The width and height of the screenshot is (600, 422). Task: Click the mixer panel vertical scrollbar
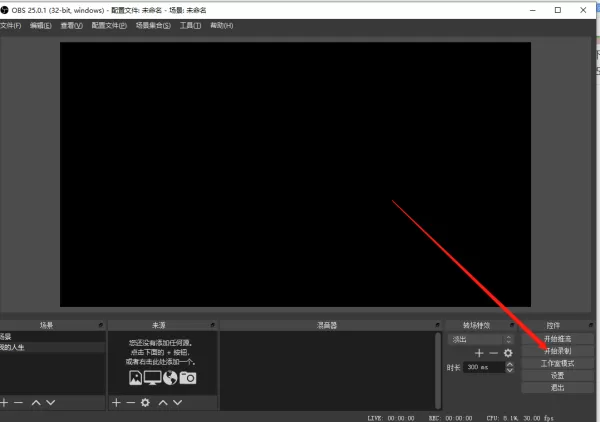click(438, 370)
